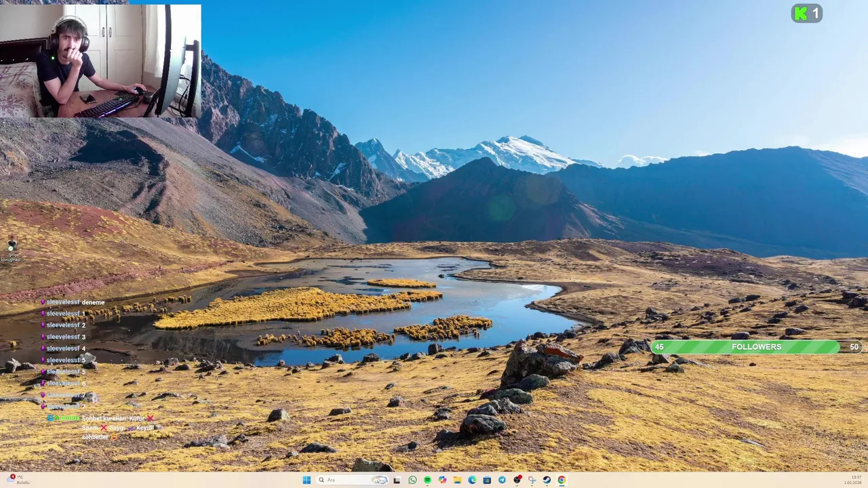Viewport: 868px width, 488px height.
Task: Click the chat message 'sleevelessf 1'
Action: [x=63, y=314]
